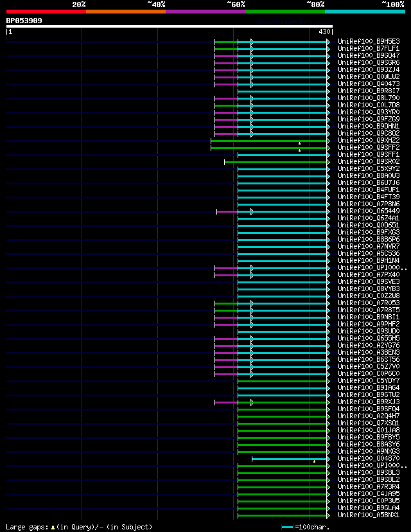
Task: Pick the UniRef100_O04870 hit label
Action: click(x=369, y=458)
